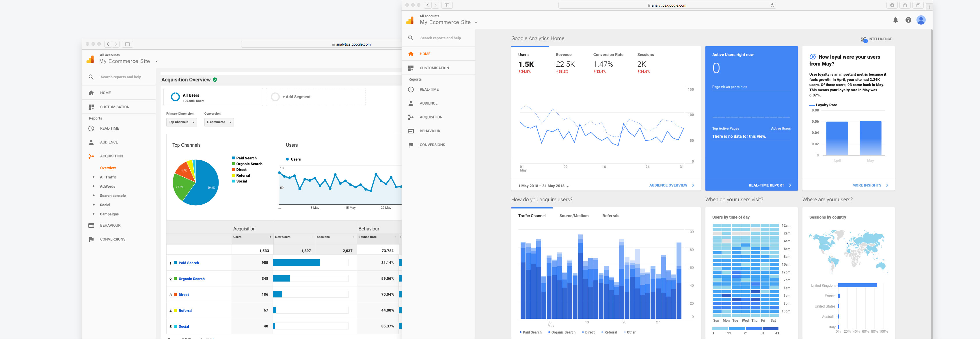Click browser back arrow in front window
The image size is (980, 339).
pyautogui.click(x=428, y=5)
